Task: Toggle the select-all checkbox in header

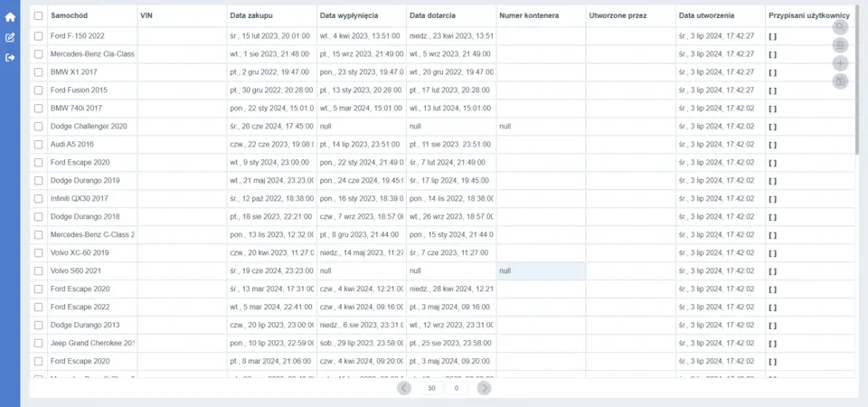Action: tap(38, 15)
